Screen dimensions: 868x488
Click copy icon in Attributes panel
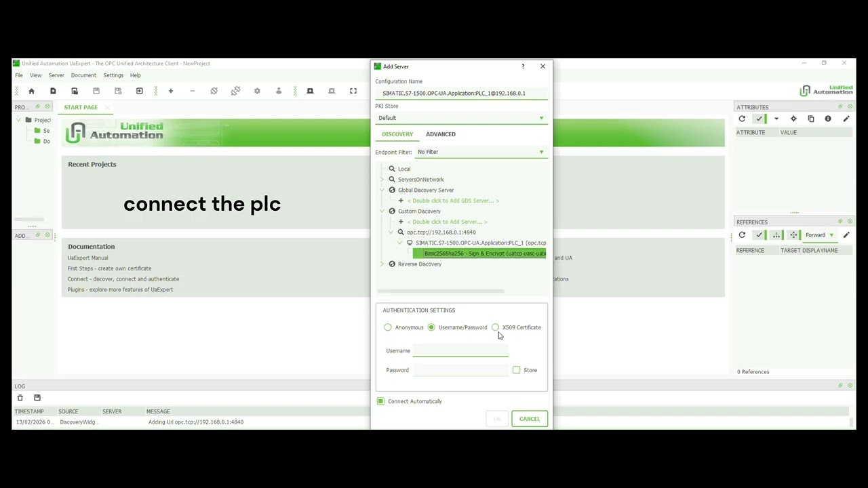[x=811, y=119]
